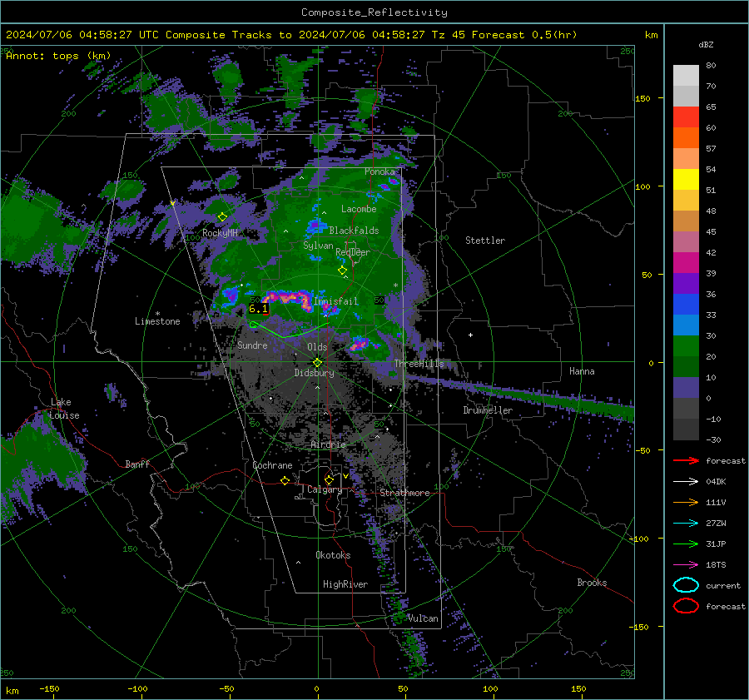Image resolution: width=749 pixels, height=700 pixels.
Task: Click the yellow diamond marker at Didsbury
Action: 317,363
